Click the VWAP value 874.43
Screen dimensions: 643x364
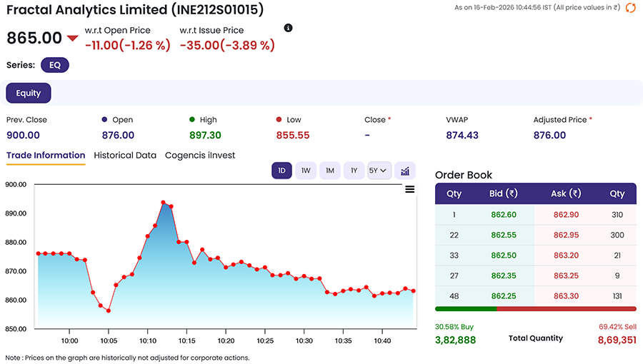tap(462, 135)
